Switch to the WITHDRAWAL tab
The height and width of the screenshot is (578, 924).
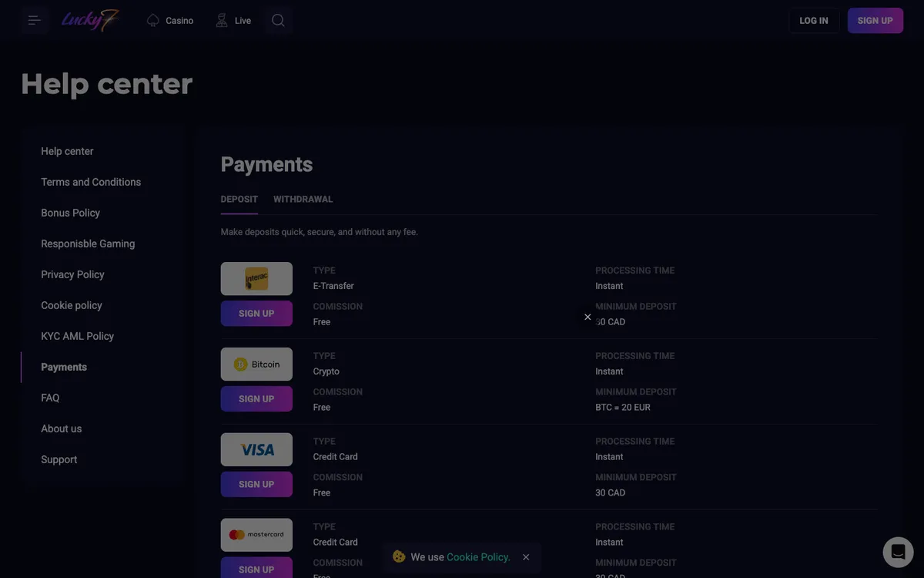click(303, 199)
